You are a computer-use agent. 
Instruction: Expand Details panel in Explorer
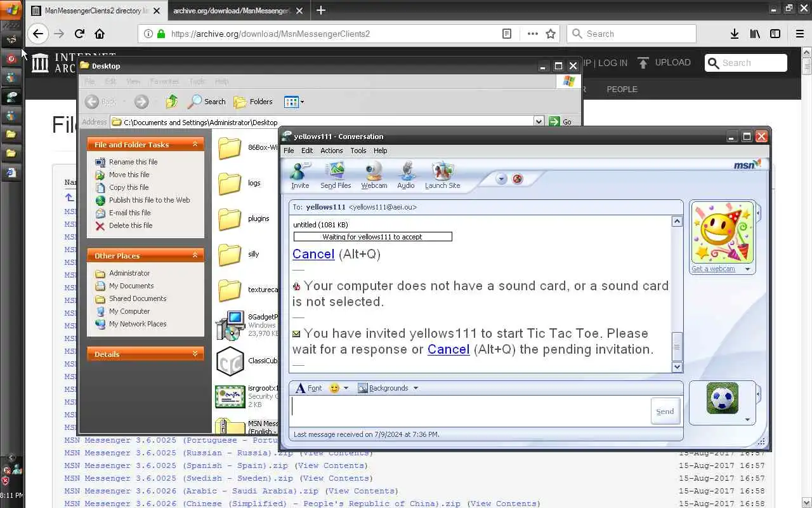tap(195, 354)
